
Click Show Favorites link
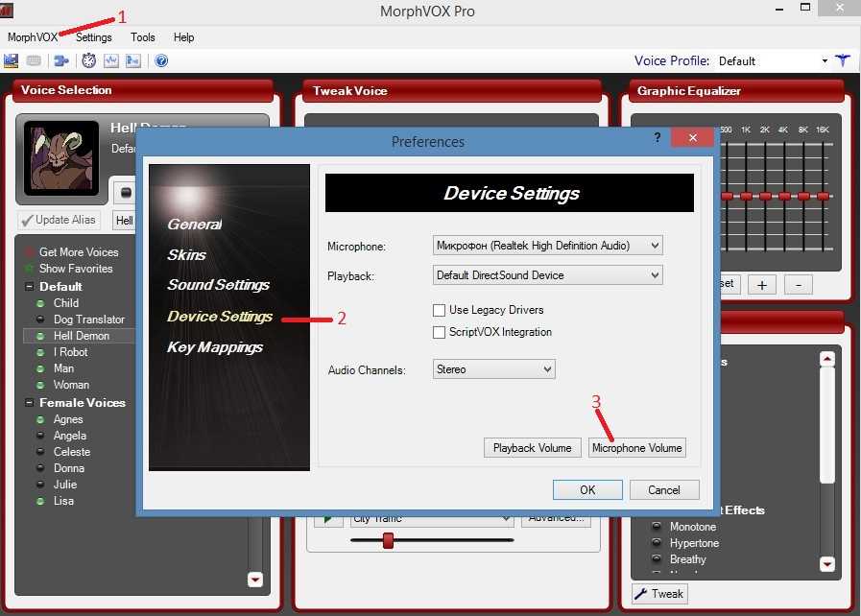point(76,269)
